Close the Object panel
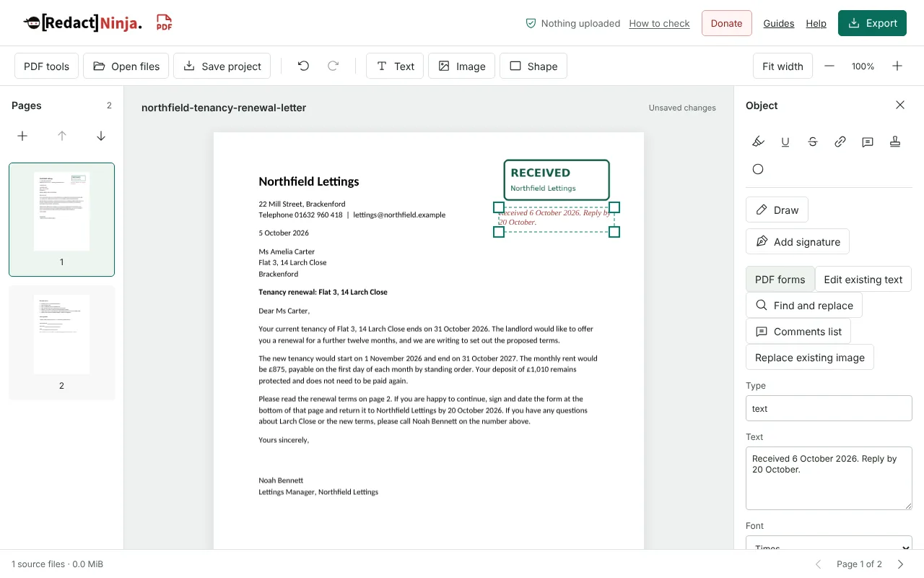Viewport: 924px width, 578px height. (900, 105)
